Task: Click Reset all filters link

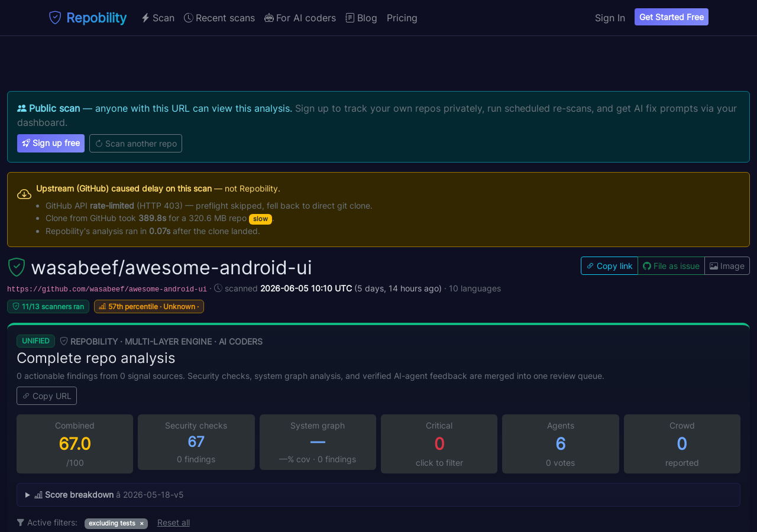Action: [173, 523]
